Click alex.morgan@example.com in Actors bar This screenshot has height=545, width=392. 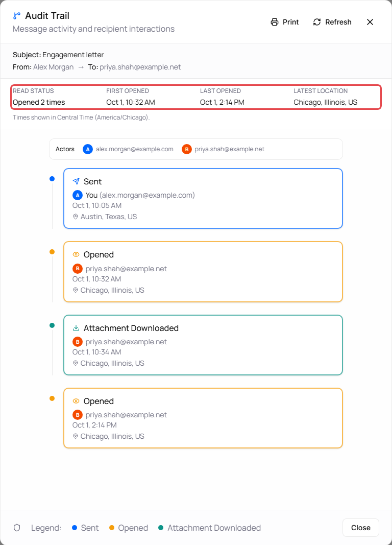[135, 149]
